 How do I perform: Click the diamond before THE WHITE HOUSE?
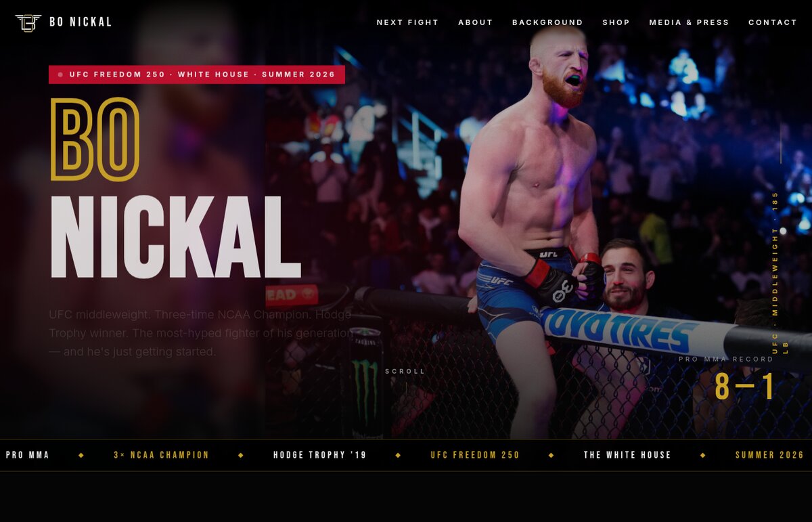coord(551,455)
